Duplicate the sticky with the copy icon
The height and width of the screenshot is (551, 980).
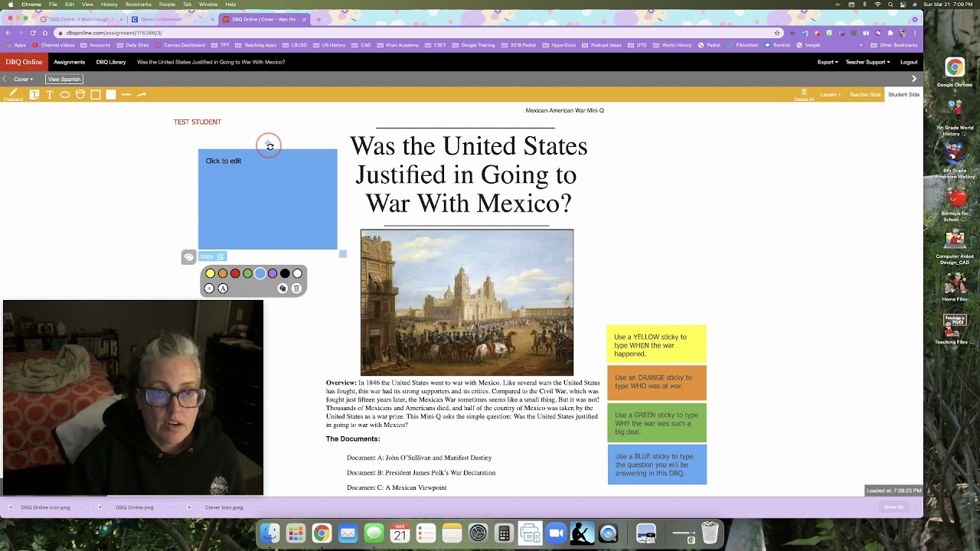tap(283, 289)
